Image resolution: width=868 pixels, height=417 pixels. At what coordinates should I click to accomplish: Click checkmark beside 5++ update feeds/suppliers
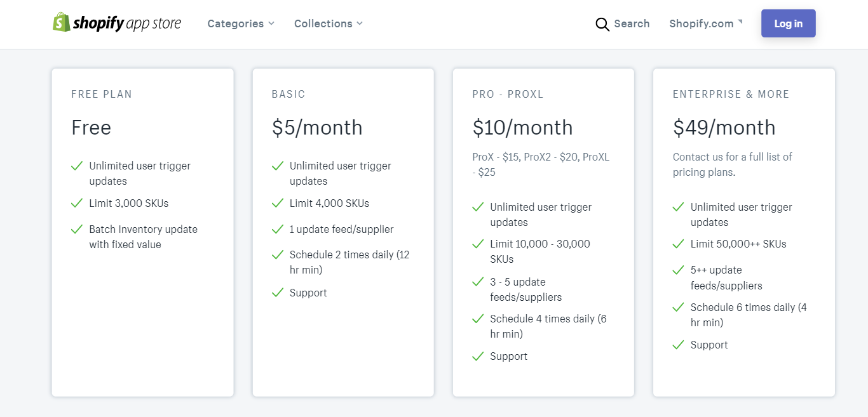pos(679,270)
